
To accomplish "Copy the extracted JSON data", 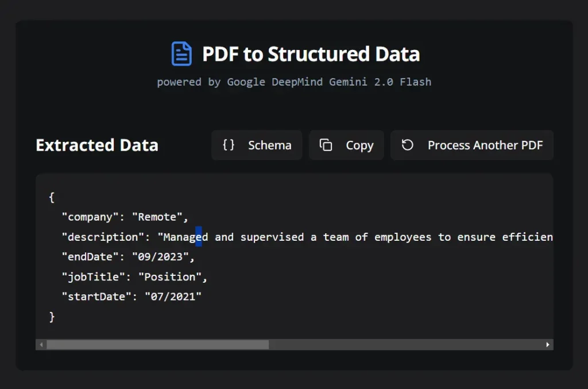I will pos(346,145).
